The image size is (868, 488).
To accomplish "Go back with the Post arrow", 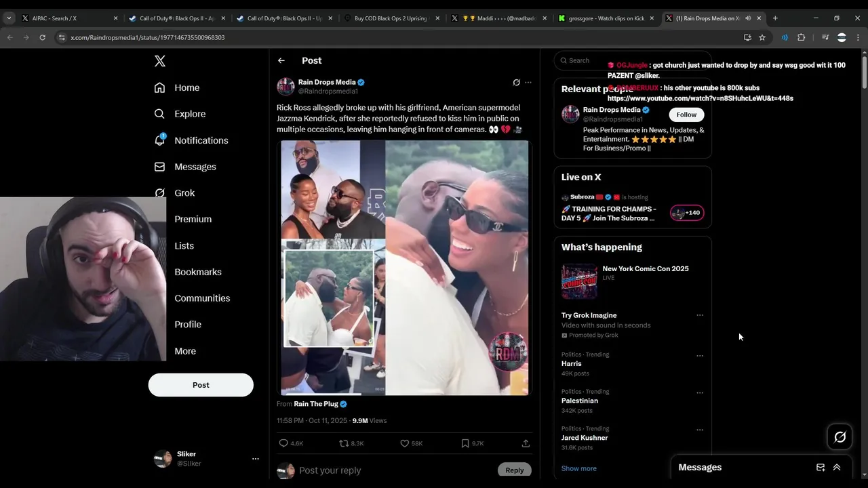I will tap(281, 60).
